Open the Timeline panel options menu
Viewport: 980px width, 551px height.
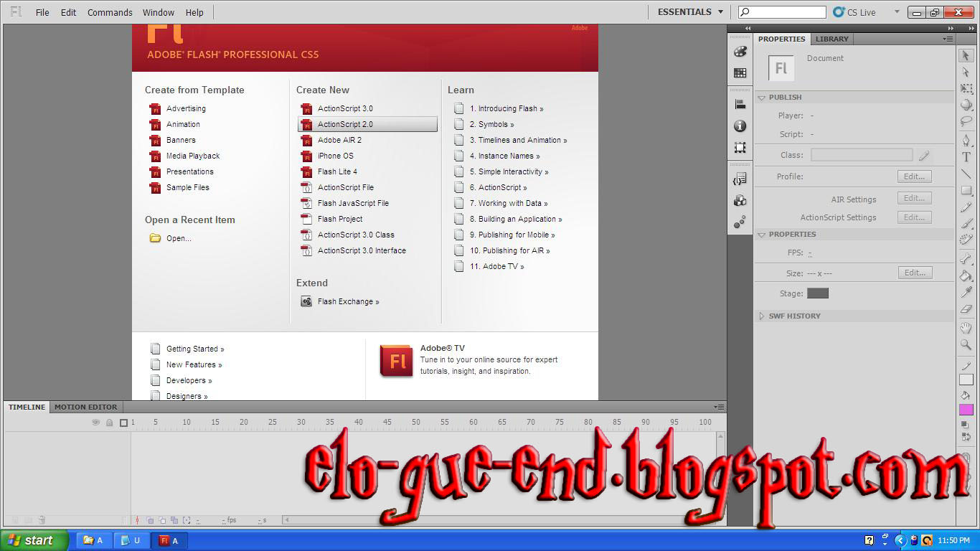pyautogui.click(x=718, y=407)
